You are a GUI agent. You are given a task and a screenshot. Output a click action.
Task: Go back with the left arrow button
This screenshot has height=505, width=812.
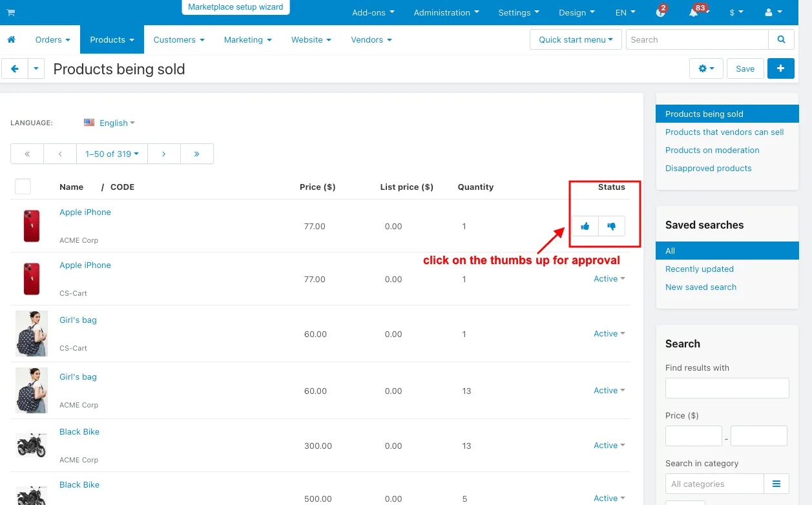tap(15, 68)
